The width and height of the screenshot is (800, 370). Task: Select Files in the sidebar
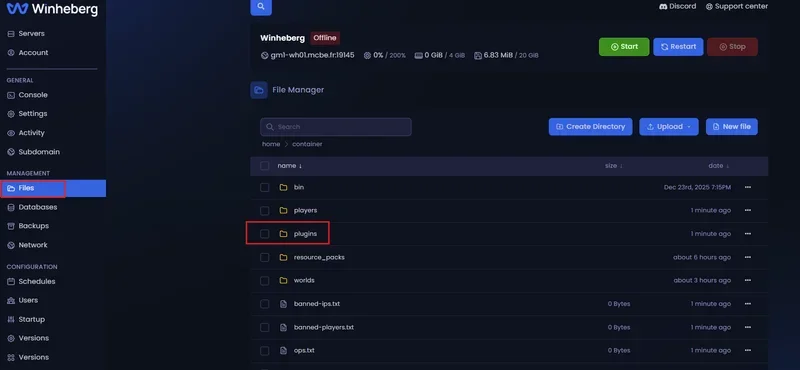53,188
